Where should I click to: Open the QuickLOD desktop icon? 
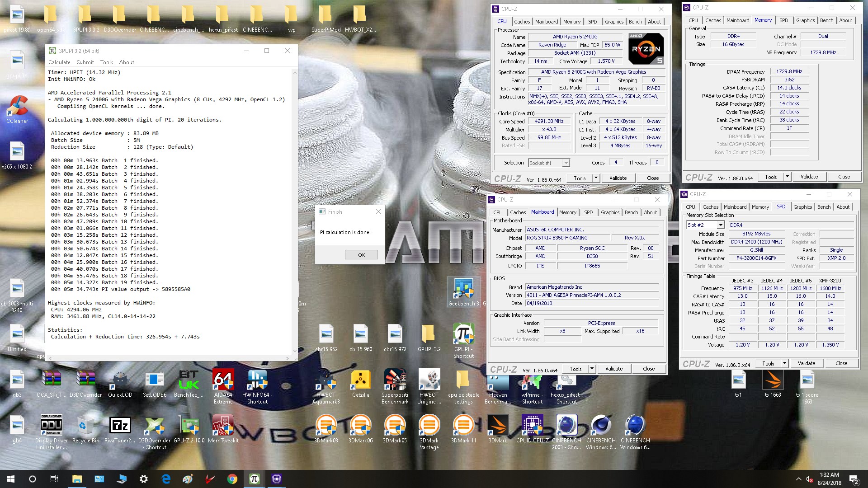pos(120,383)
